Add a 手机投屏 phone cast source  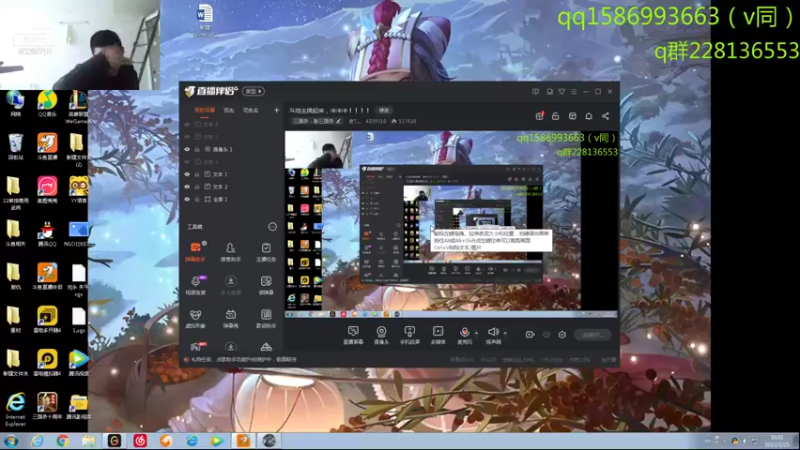(409, 335)
